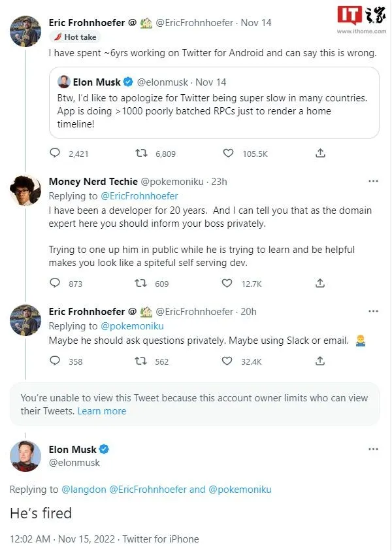Image resolution: width=392 pixels, height=551 pixels.
Task: Open quoted Elon Musk tweet about RPCs
Action: click(x=214, y=103)
